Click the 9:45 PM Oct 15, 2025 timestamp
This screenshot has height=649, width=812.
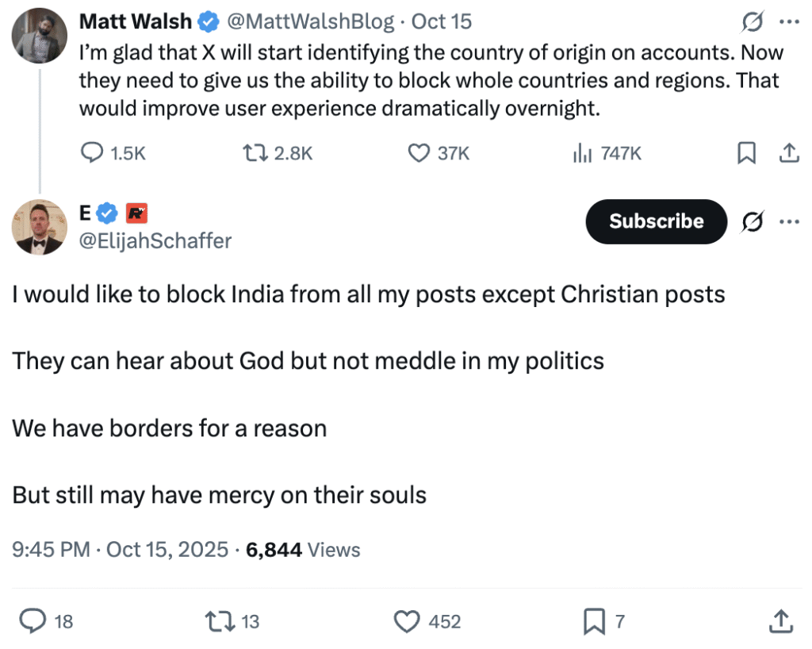pyautogui.click(x=120, y=549)
